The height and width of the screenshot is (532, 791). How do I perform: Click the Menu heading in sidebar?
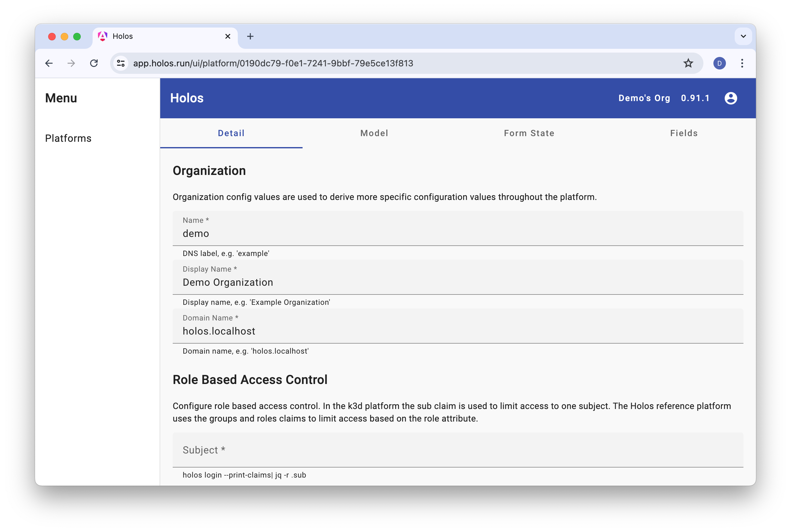click(61, 98)
